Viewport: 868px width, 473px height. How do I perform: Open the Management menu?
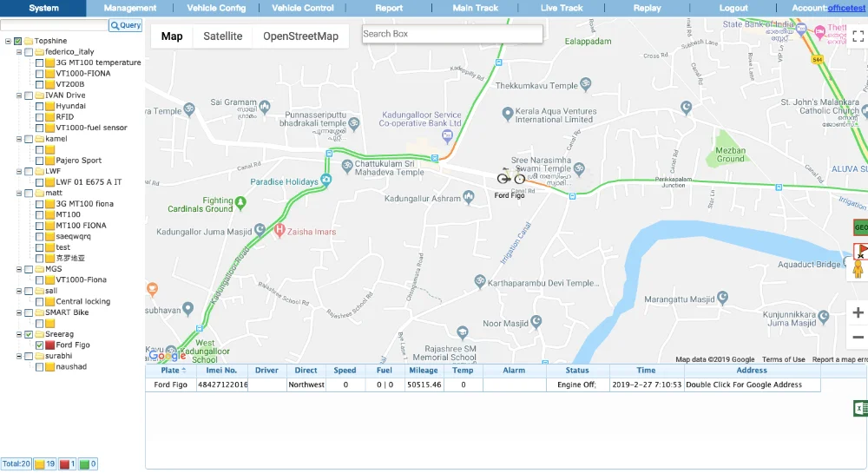(130, 8)
